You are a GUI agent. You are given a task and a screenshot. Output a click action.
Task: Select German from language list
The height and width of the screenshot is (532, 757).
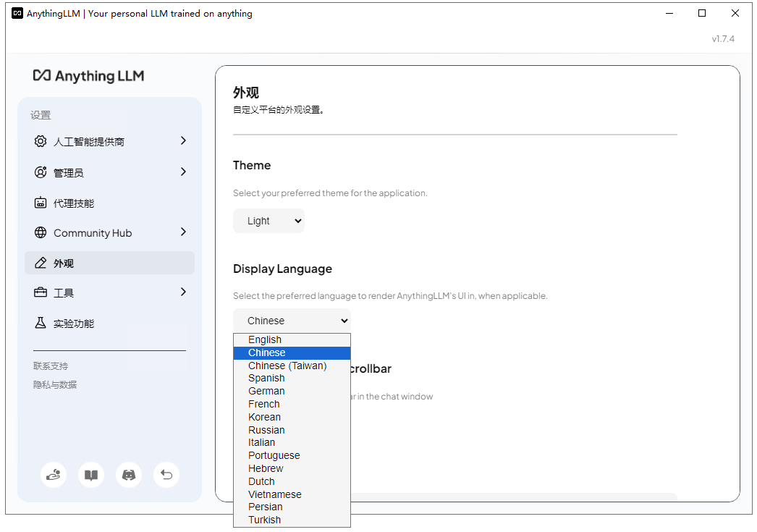[x=292, y=392]
